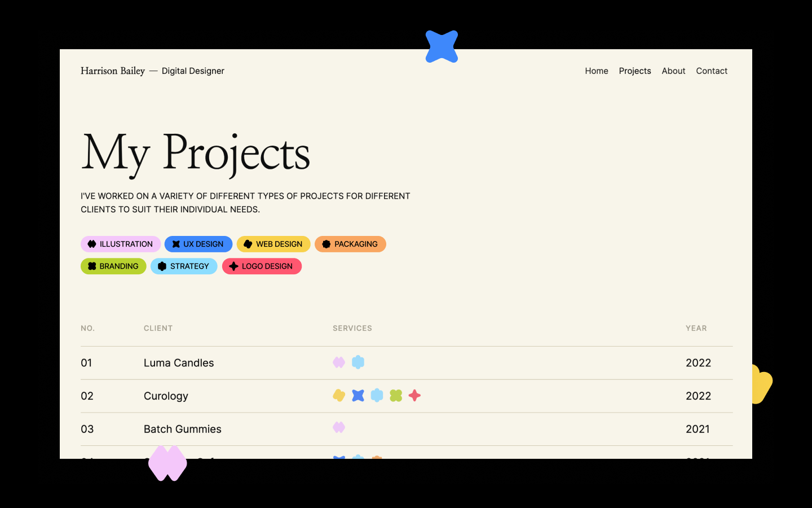This screenshot has width=812, height=508.
Task: Switch to the Projects navigation item
Action: [x=634, y=71]
